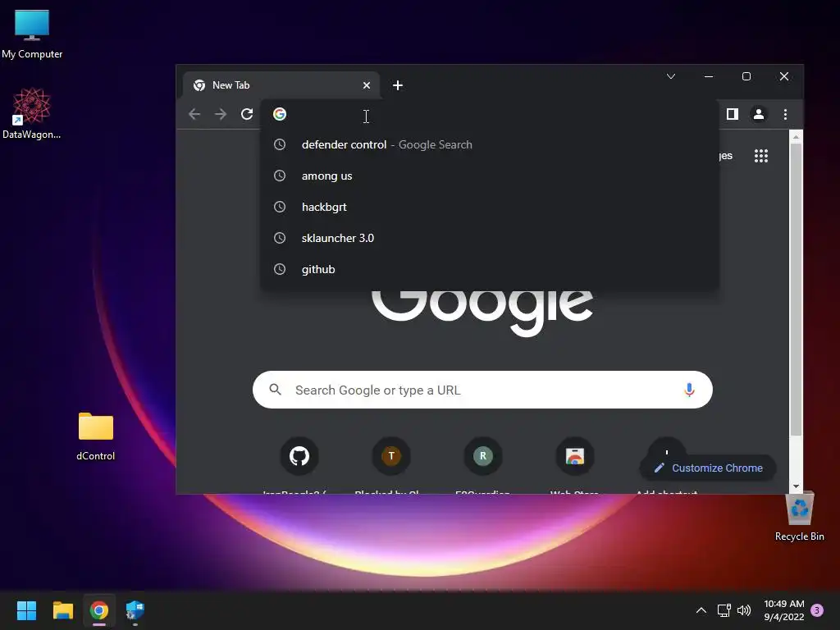
Task: Open File Explorer from taskbar
Action: (62, 610)
